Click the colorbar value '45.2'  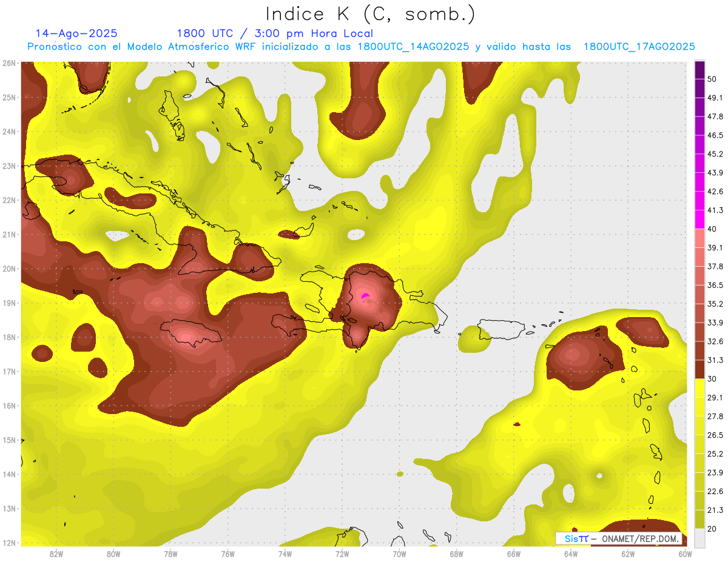[715, 154]
